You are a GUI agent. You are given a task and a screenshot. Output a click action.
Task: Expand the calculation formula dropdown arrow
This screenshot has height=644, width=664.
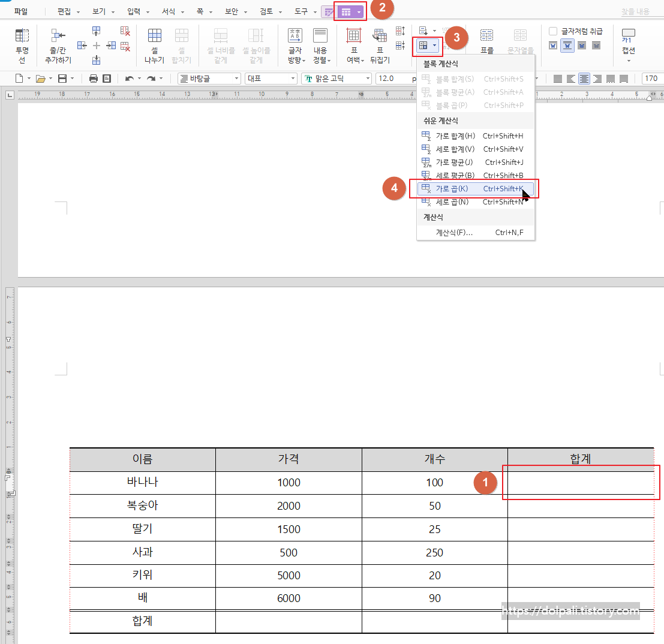pyautogui.click(x=434, y=46)
